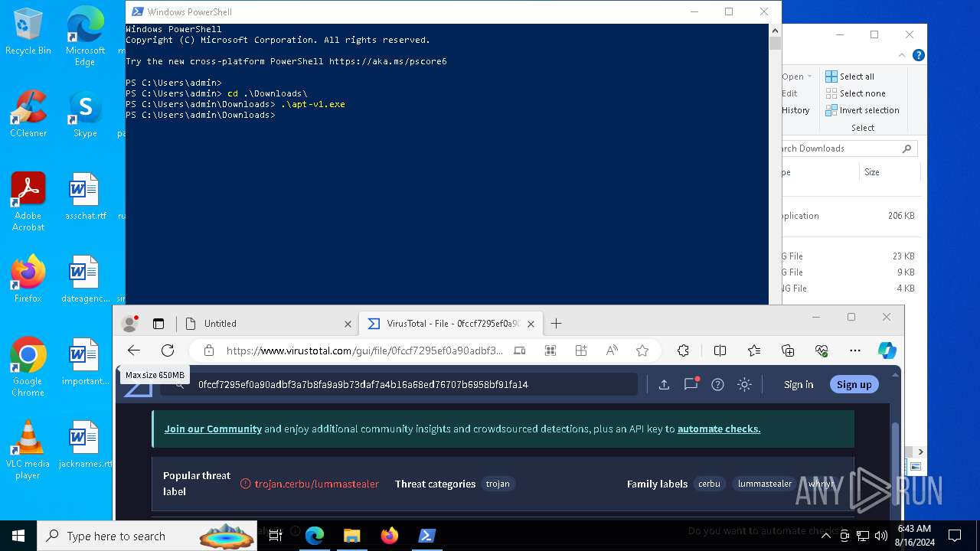The image size is (980, 551).
Task: Close the VirusTotal tab
Action: tap(531, 324)
